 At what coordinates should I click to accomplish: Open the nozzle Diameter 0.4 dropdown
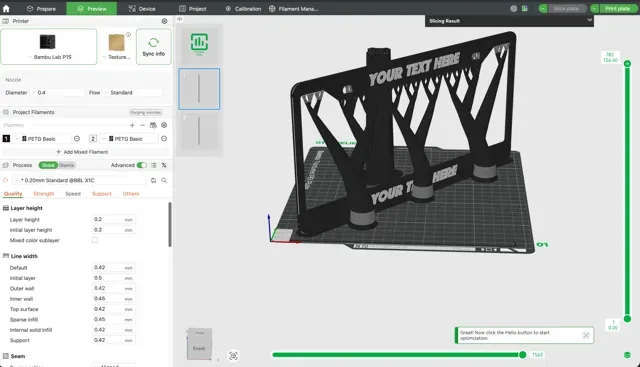pyautogui.click(x=58, y=93)
